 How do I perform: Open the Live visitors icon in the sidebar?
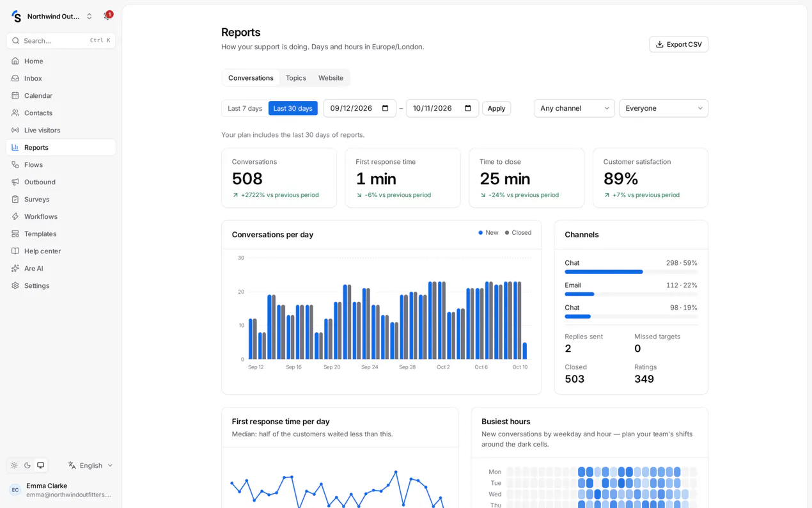tap(15, 130)
